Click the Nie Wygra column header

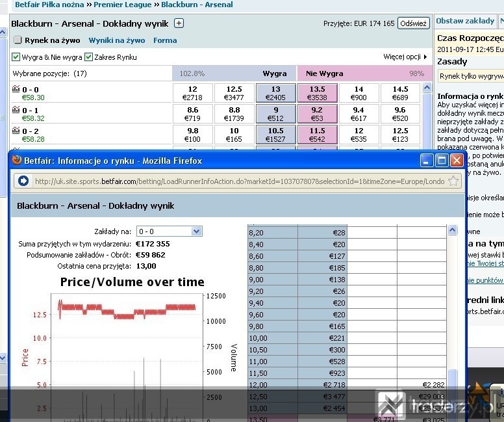324,73
